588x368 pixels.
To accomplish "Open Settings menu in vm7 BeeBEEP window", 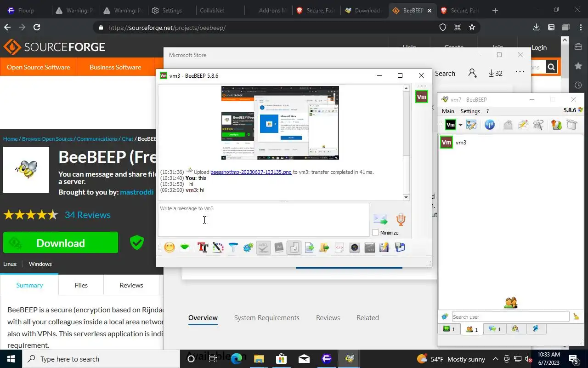I will 470,111.
